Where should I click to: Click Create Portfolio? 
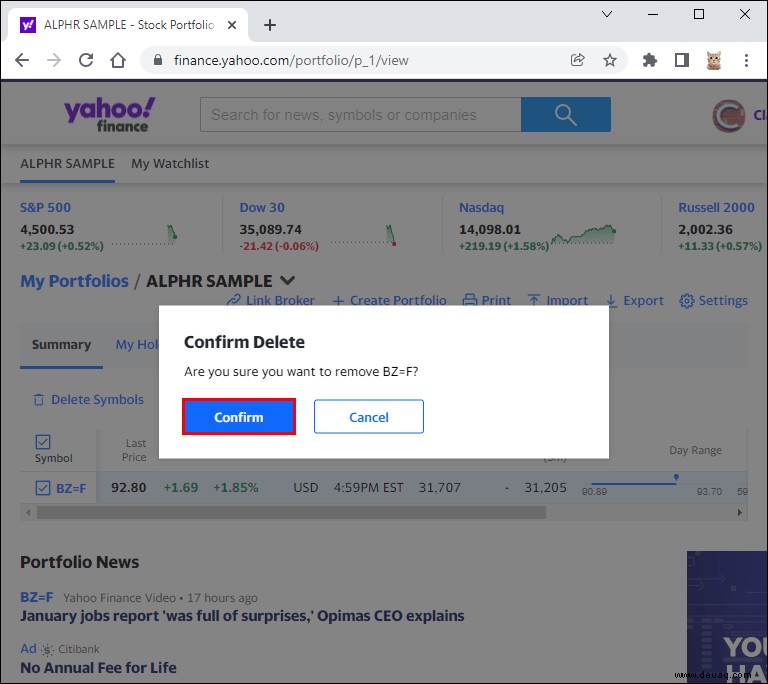[x=389, y=300]
